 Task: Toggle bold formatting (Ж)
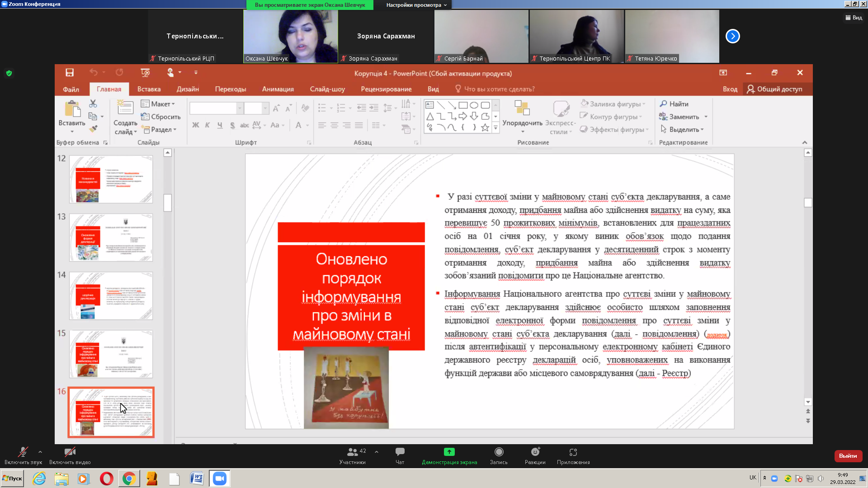pyautogui.click(x=195, y=125)
